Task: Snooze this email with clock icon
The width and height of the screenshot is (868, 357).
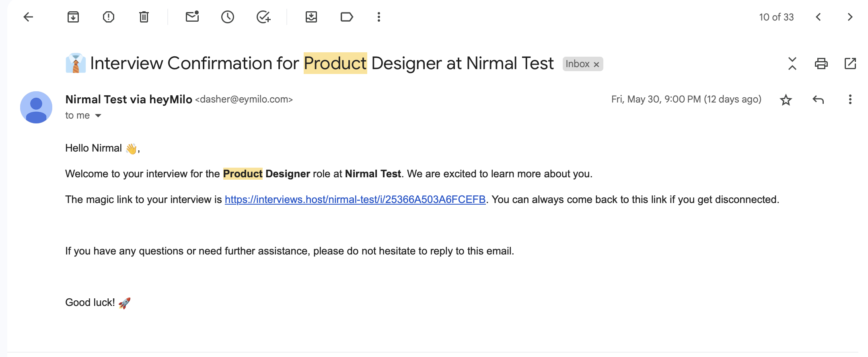Action: tap(228, 17)
